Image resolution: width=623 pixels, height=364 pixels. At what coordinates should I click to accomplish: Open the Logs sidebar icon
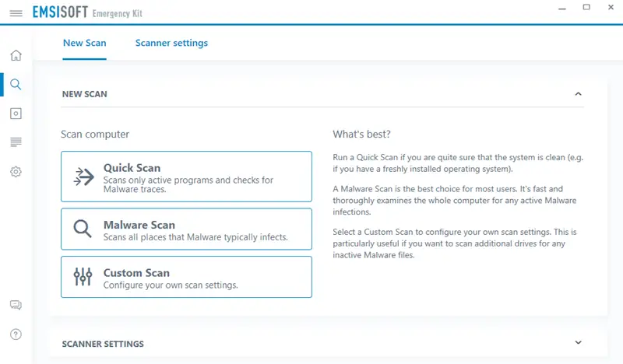pyautogui.click(x=16, y=142)
